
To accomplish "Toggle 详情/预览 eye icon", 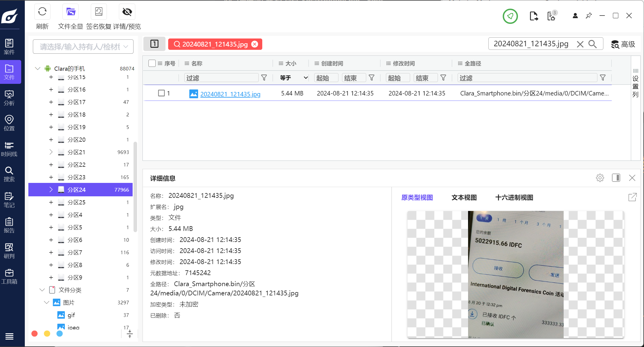I will pos(127,12).
